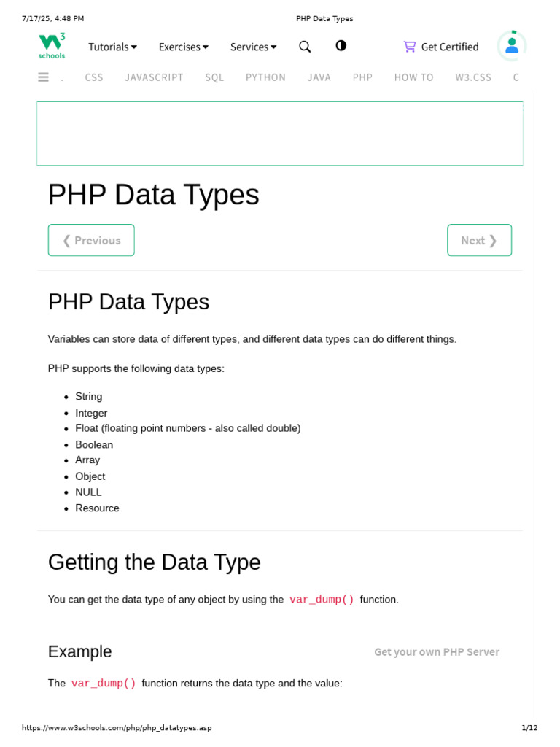The width and height of the screenshot is (560, 747).
Task: Open the hamburger menu icon
Action: click(x=43, y=77)
